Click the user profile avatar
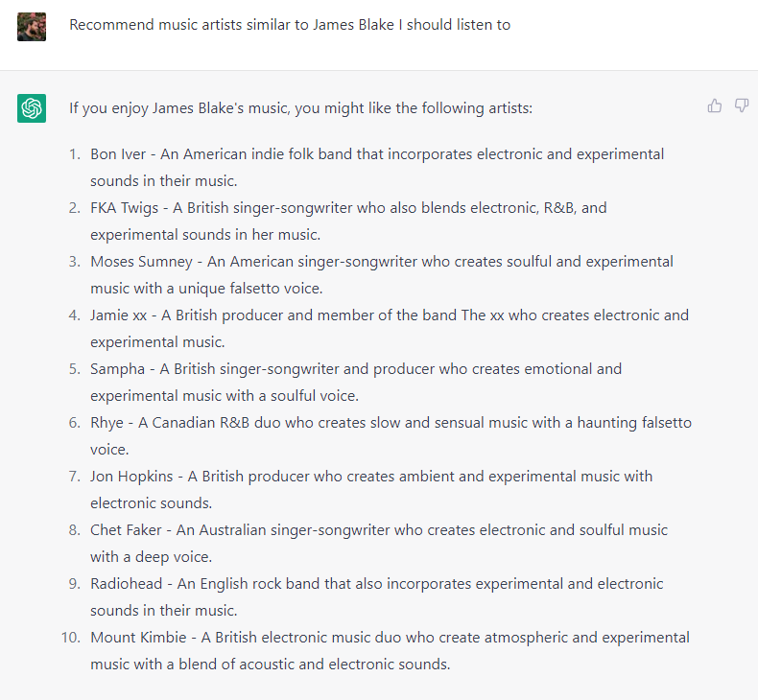Viewport: 758px width, 700px height. coord(32,27)
